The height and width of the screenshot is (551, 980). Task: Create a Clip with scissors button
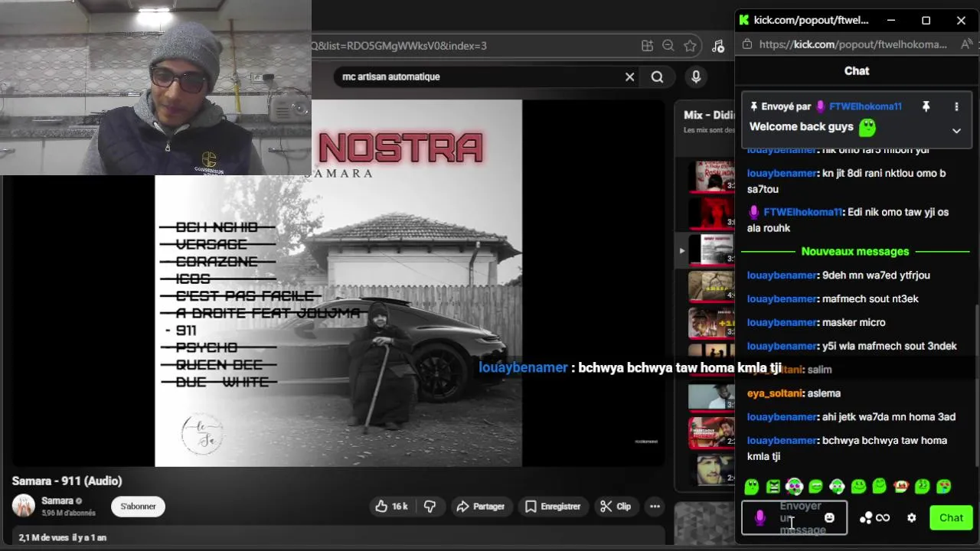click(x=616, y=507)
